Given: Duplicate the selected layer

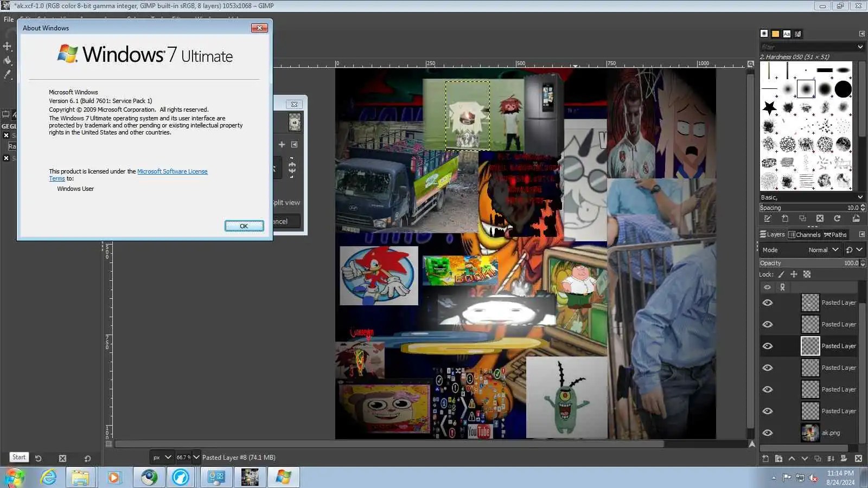Looking at the screenshot, I should (818, 459).
